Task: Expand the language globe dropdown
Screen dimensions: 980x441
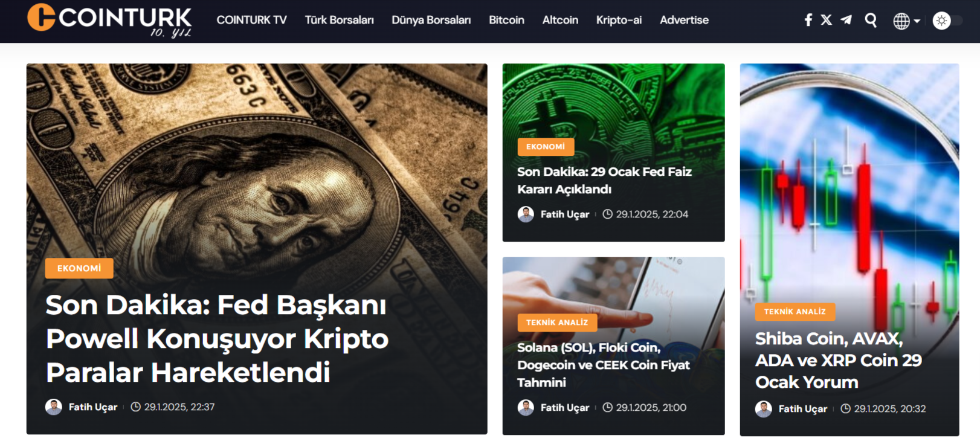Action: [x=906, y=21]
